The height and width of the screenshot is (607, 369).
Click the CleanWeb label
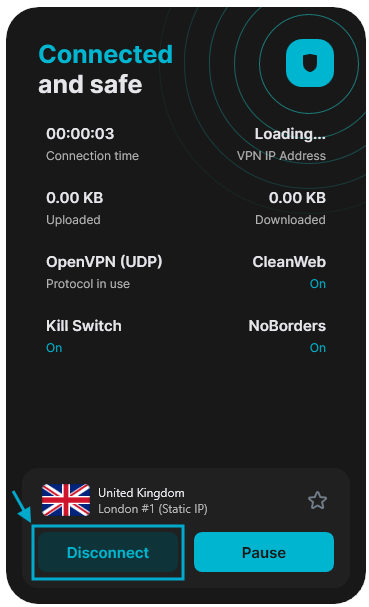click(x=289, y=262)
